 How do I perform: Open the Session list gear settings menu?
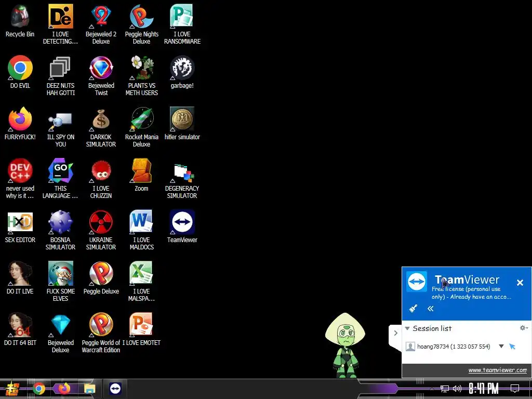[x=524, y=328]
